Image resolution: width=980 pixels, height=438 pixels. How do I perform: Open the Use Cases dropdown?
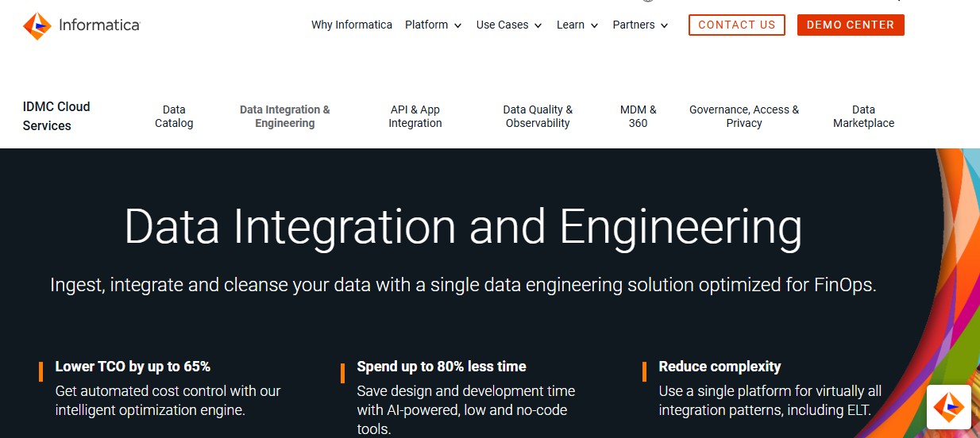(x=508, y=25)
